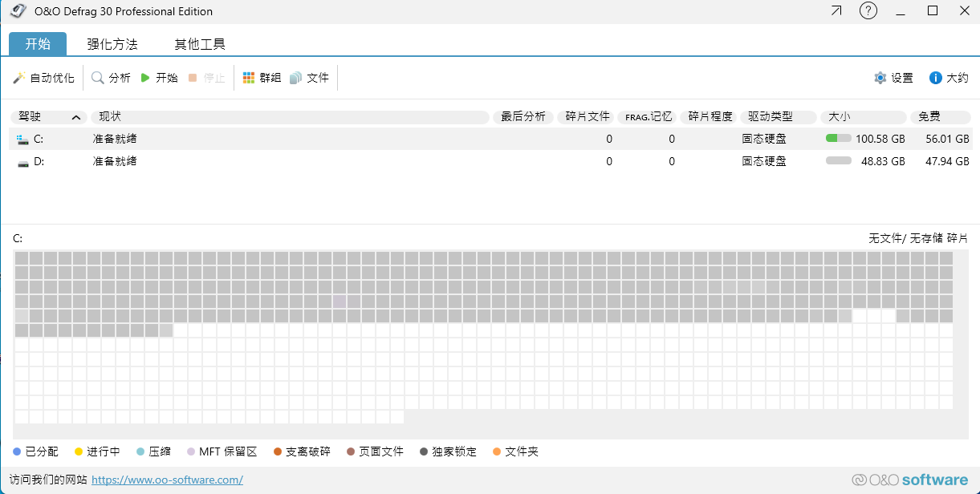This screenshot has height=494, width=980.
Task: Open the 群組 cluster view icon
Action: click(x=249, y=78)
